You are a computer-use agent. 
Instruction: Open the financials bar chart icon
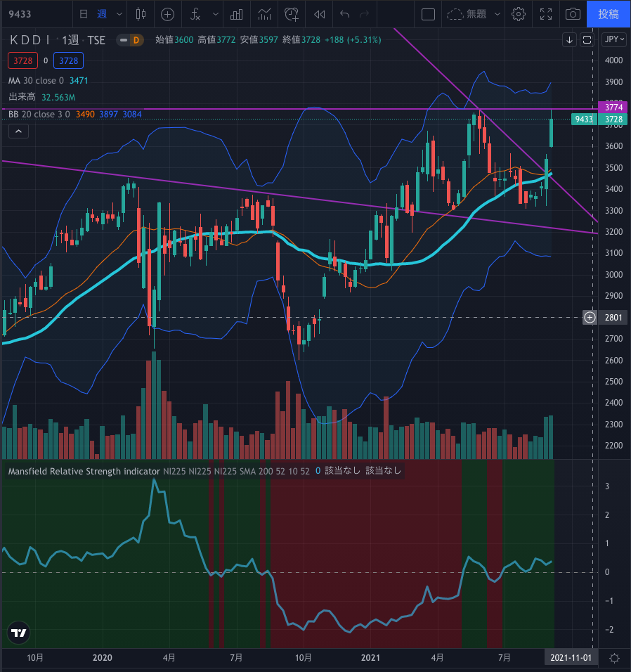pyautogui.click(x=237, y=14)
